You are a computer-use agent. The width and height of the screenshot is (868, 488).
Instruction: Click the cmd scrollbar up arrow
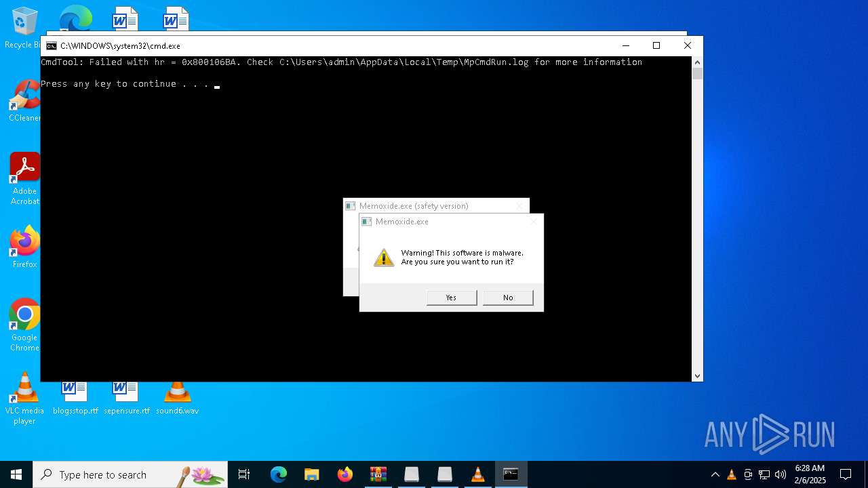[x=697, y=62]
